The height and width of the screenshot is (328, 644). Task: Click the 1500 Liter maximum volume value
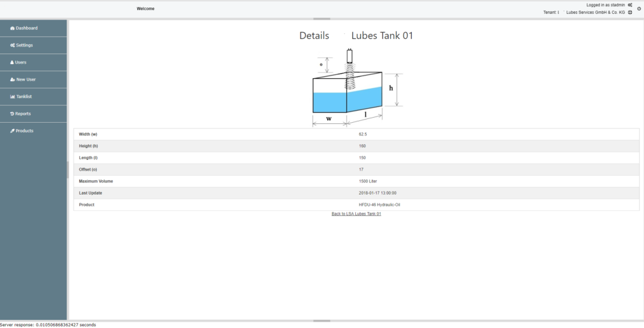[x=368, y=181]
